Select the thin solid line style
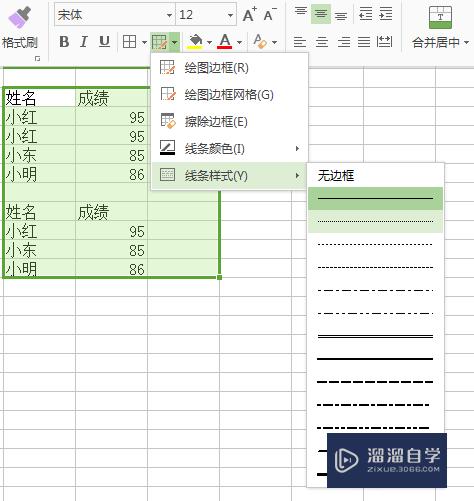 point(375,198)
